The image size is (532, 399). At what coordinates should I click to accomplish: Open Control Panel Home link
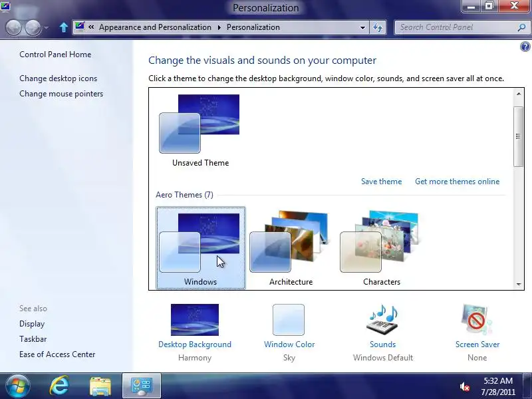tap(55, 55)
